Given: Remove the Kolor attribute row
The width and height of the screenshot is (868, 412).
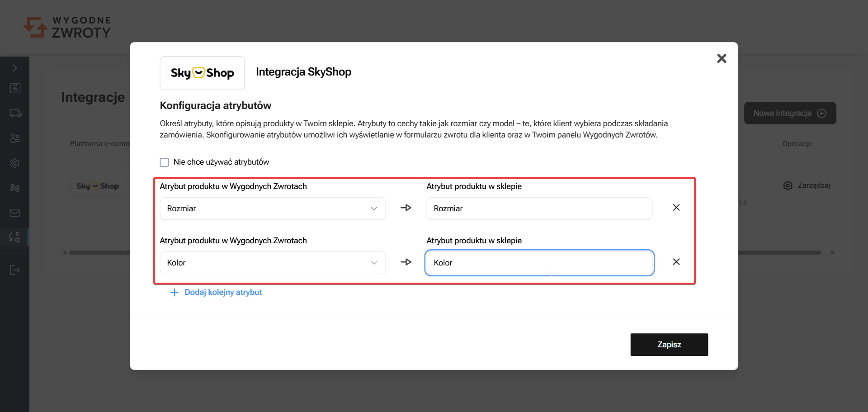Looking at the screenshot, I should [x=676, y=262].
